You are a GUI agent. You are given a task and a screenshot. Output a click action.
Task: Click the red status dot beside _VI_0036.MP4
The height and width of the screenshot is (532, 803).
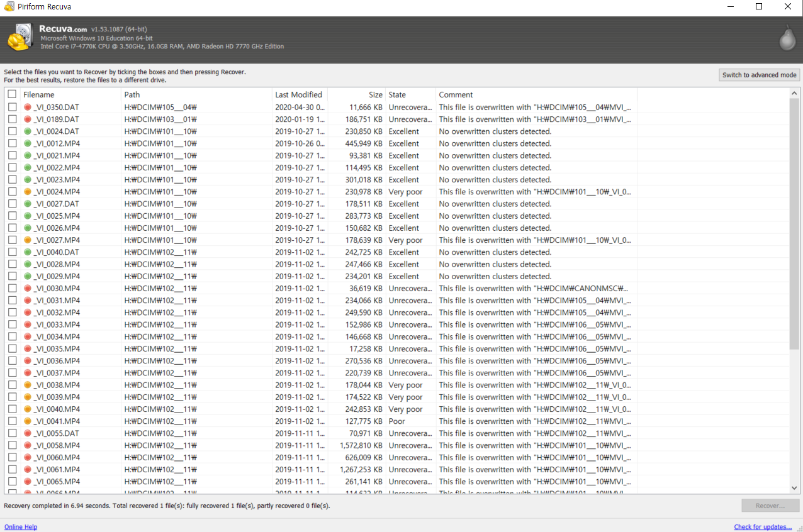28,361
